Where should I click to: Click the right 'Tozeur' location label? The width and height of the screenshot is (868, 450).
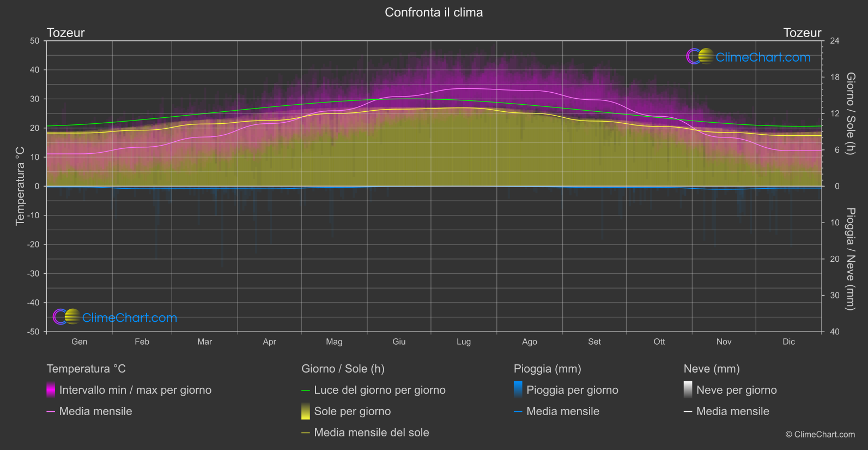tap(802, 33)
